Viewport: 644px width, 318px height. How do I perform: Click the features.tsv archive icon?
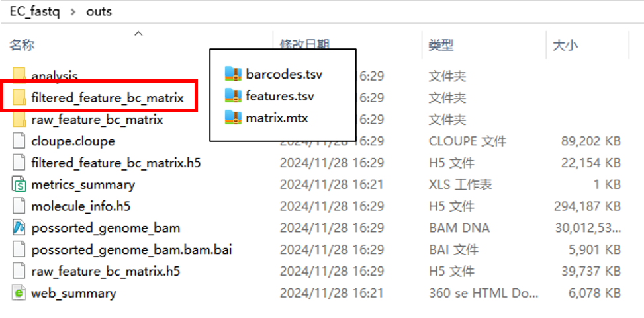233,96
